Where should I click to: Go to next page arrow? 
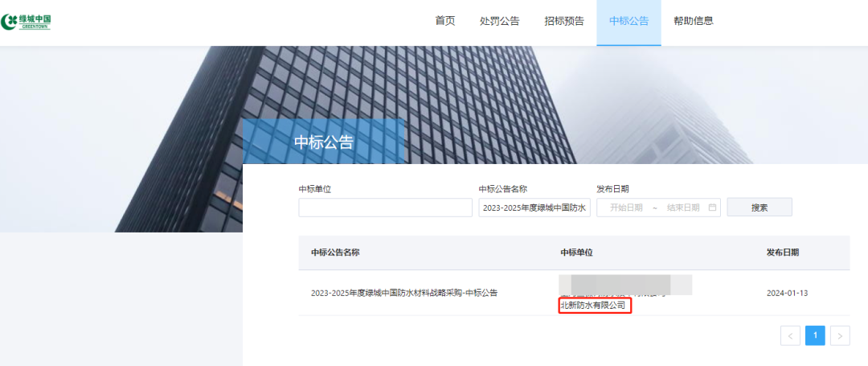tap(840, 335)
